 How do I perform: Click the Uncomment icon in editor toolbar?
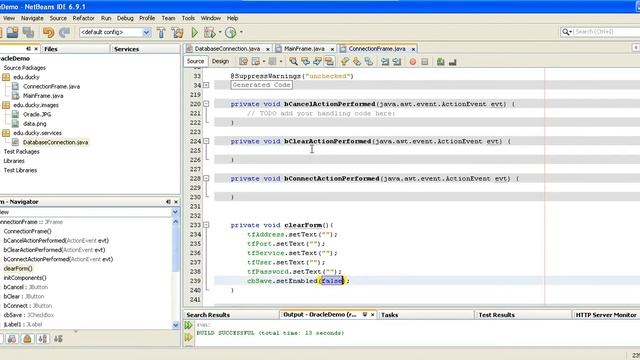pos(440,62)
